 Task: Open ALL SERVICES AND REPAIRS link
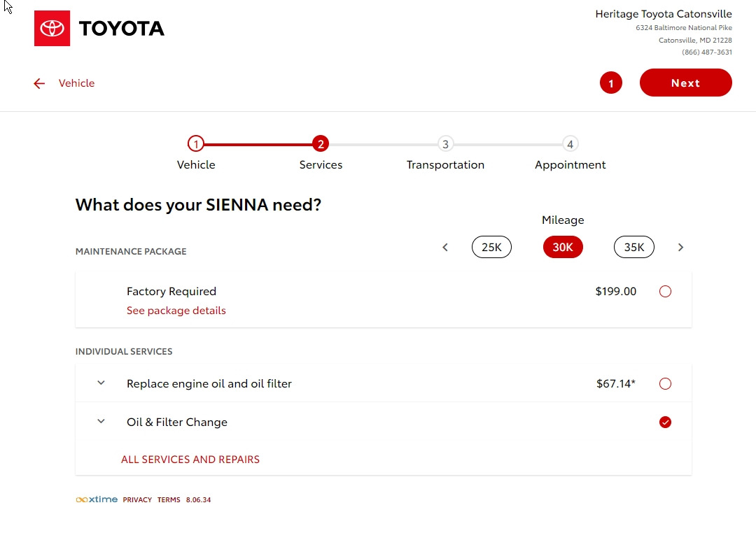190,460
